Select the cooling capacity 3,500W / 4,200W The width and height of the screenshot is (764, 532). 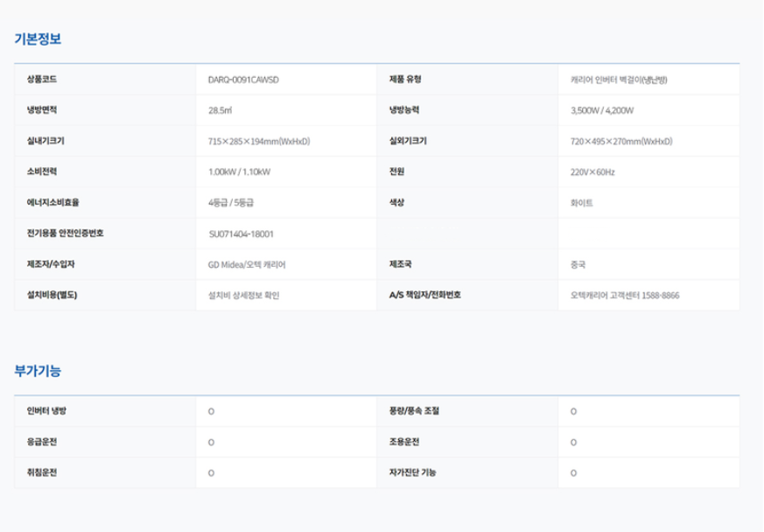pyautogui.click(x=602, y=111)
